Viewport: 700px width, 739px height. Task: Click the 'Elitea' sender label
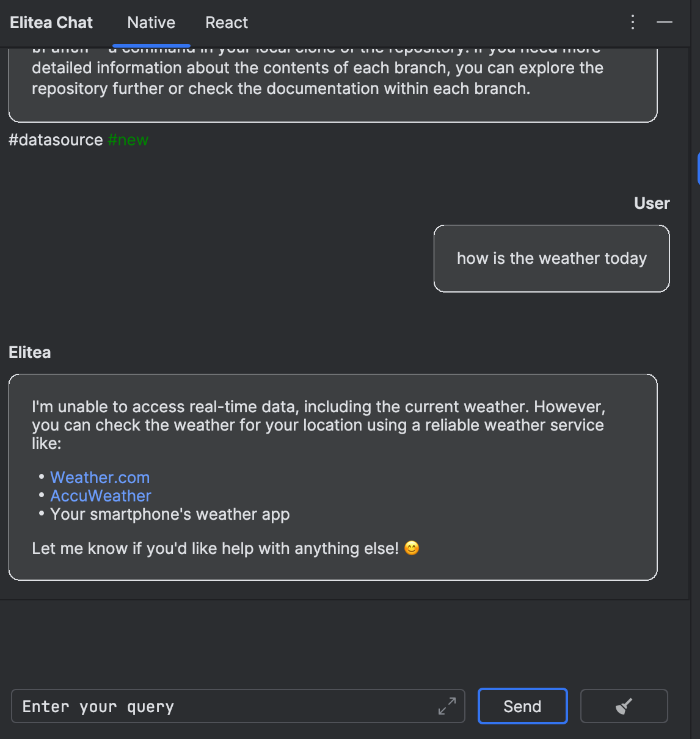30,352
